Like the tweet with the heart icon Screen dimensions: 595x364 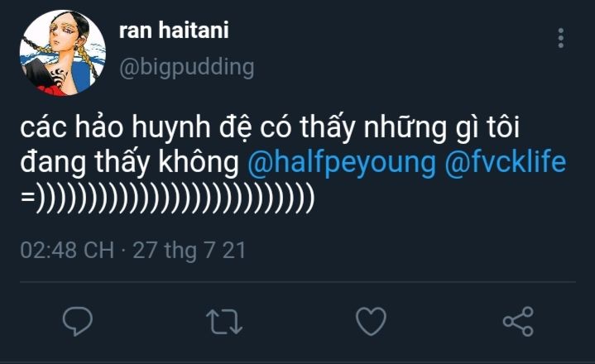pos(371,321)
